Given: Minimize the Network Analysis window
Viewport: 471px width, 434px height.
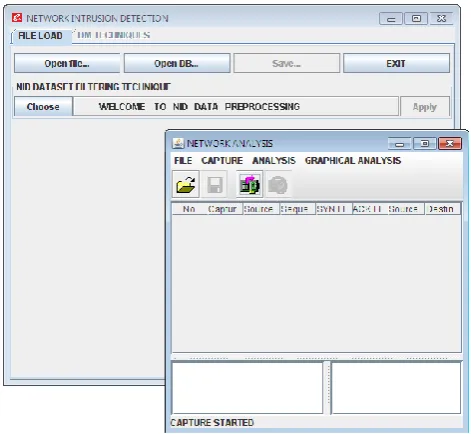Looking at the screenshot, I should [400, 144].
